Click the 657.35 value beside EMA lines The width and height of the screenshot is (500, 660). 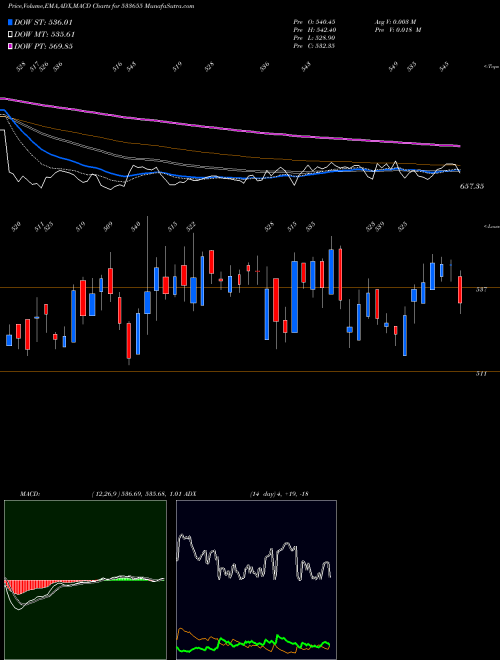(x=472, y=186)
